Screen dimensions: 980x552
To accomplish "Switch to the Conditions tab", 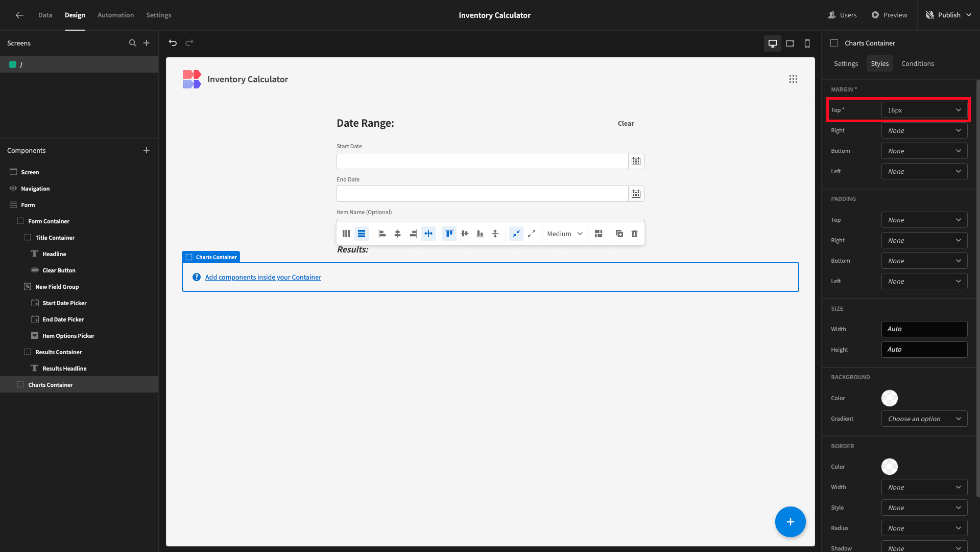I will [918, 63].
